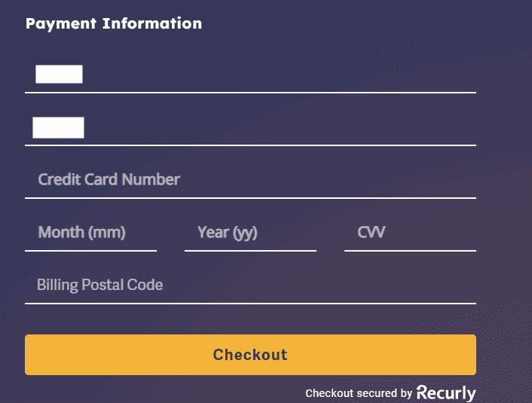Click the white filled block in the topmost field
532x403 pixels.
pos(59,74)
